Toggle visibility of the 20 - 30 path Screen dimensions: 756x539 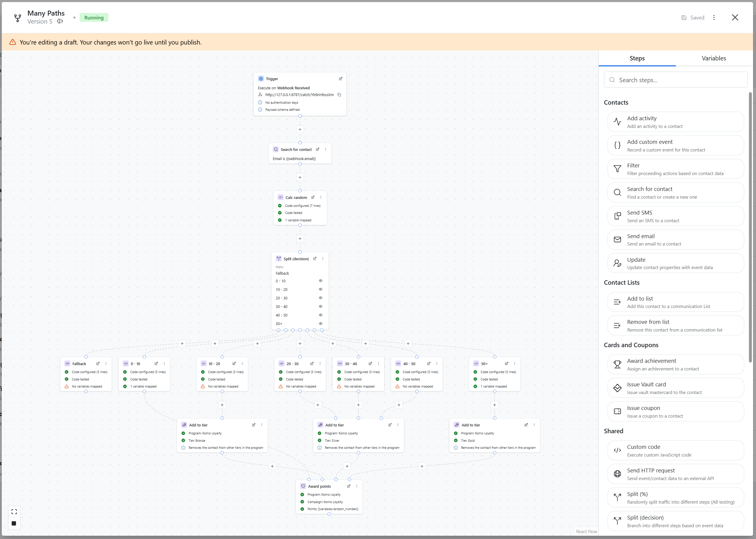click(x=321, y=298)
